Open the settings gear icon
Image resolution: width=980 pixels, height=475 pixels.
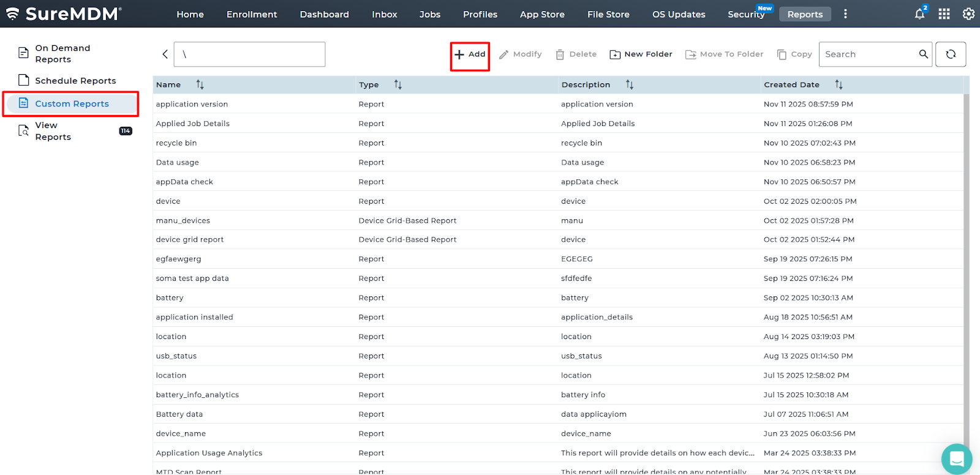tap(968, 14)
